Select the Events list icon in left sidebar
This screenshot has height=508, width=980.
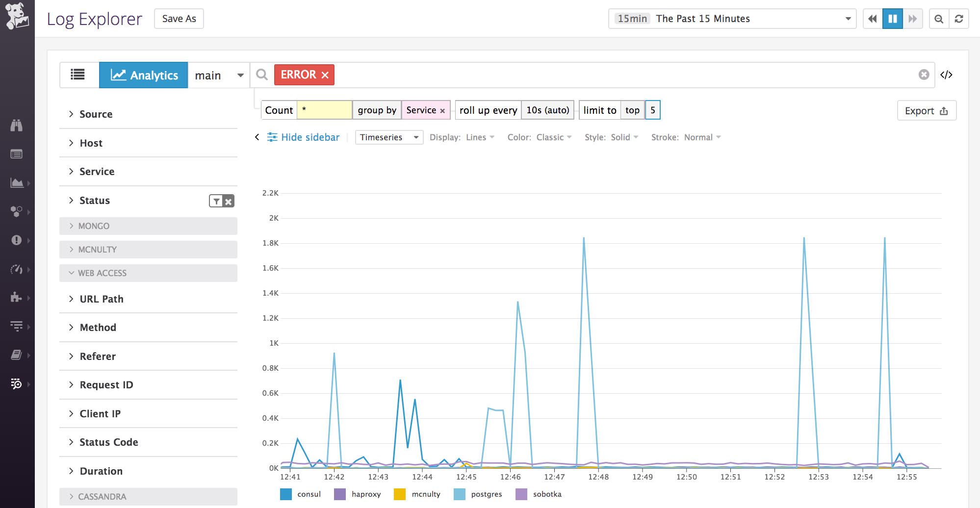click(x=17, y=154)
